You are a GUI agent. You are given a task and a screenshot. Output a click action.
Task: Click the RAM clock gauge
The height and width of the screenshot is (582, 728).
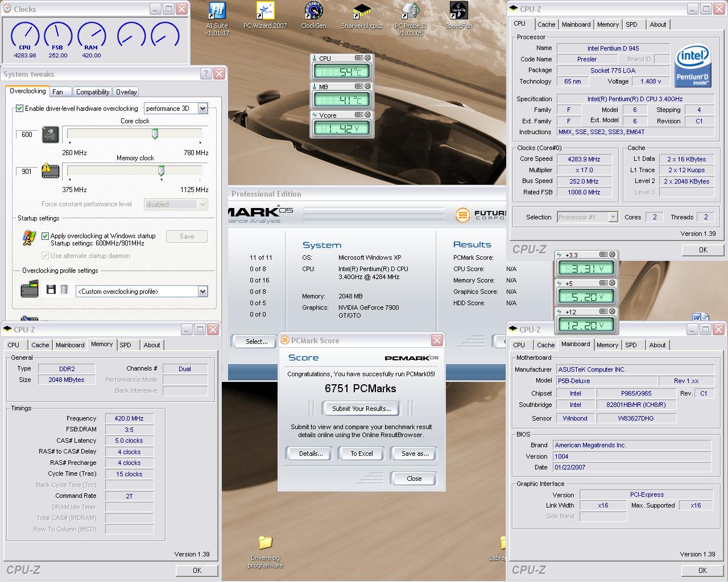point(92,35)
